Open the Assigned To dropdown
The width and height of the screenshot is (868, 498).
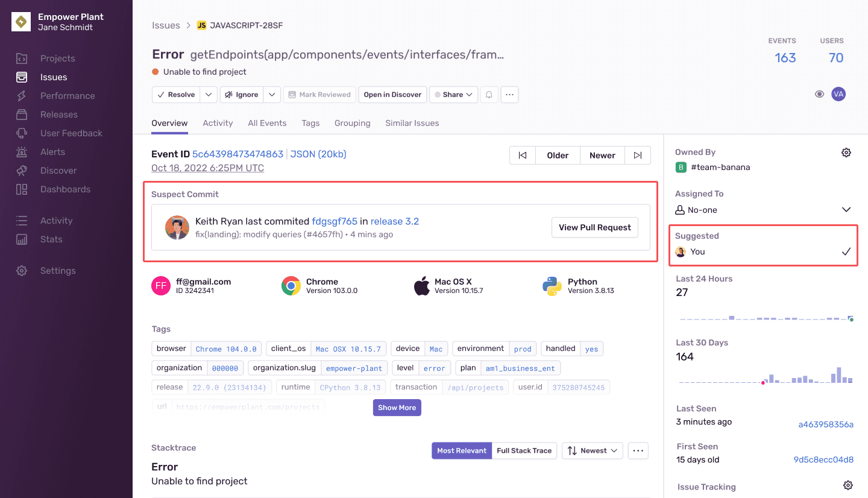(846, 209)
